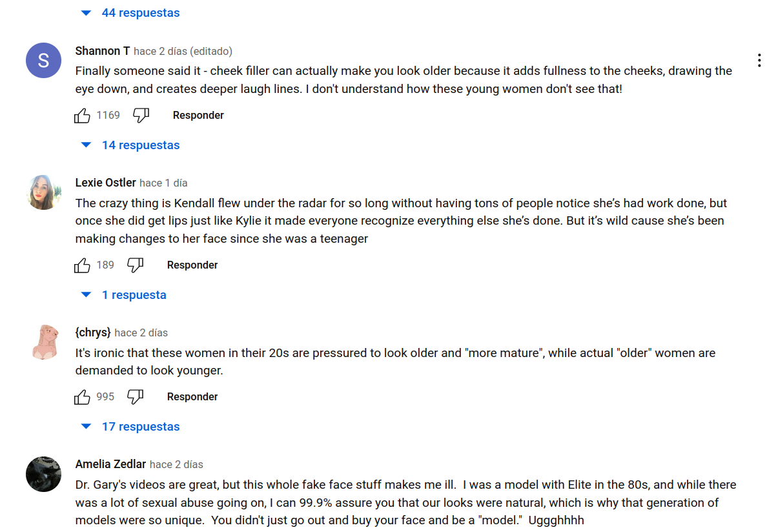Thumbs down the {chrys} comment

tap(135, 397)
